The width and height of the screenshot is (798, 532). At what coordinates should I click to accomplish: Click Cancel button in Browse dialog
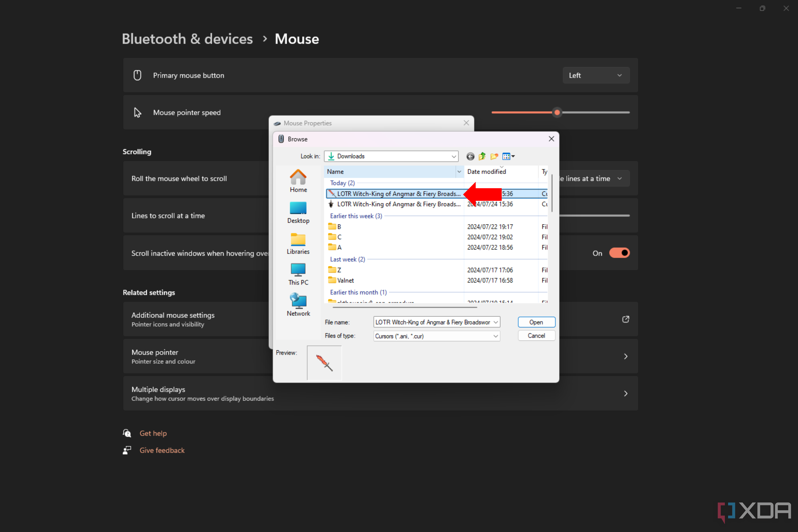[536, 335]
